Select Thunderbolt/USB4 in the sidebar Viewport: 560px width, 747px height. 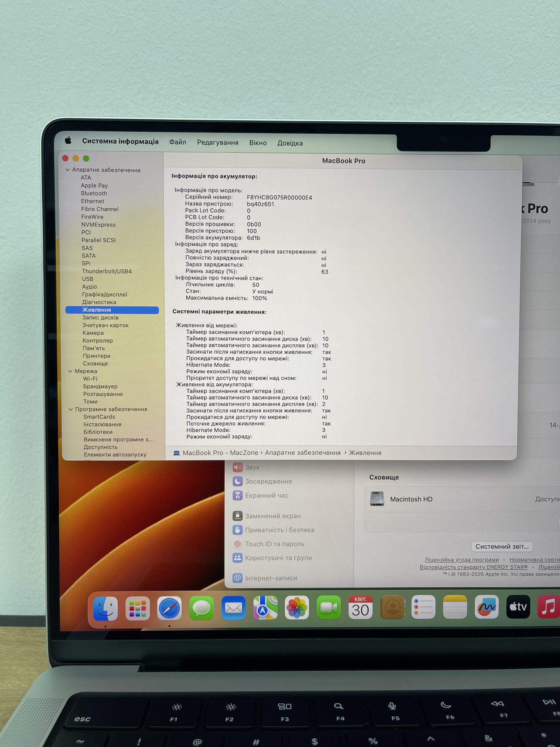pyautogui.click(x=107, y=271)
